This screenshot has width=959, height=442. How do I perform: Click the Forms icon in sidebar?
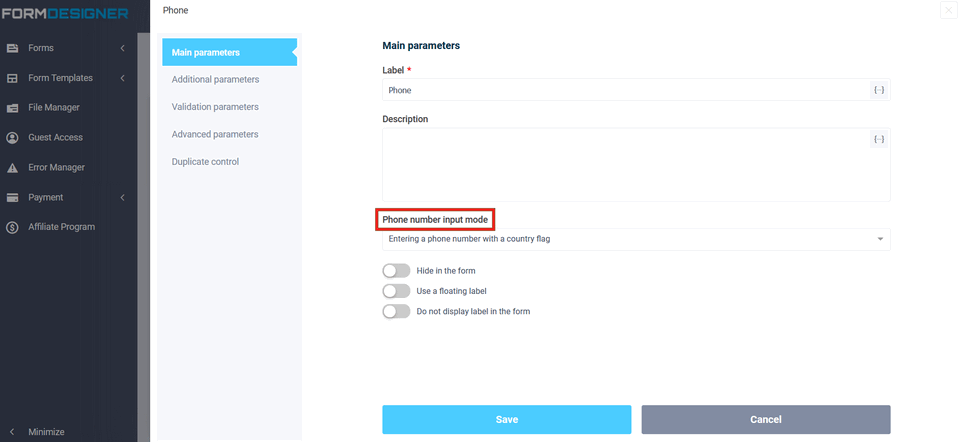[13, 48]
